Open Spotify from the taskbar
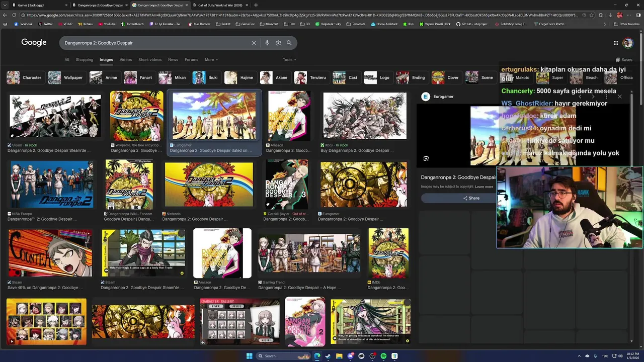644x362 pixels. tap(383, 356)
